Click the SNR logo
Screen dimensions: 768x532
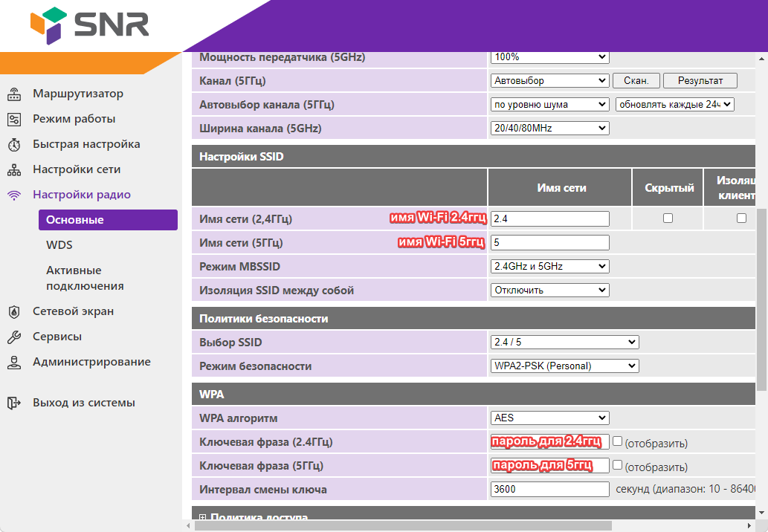pos(90,25)
